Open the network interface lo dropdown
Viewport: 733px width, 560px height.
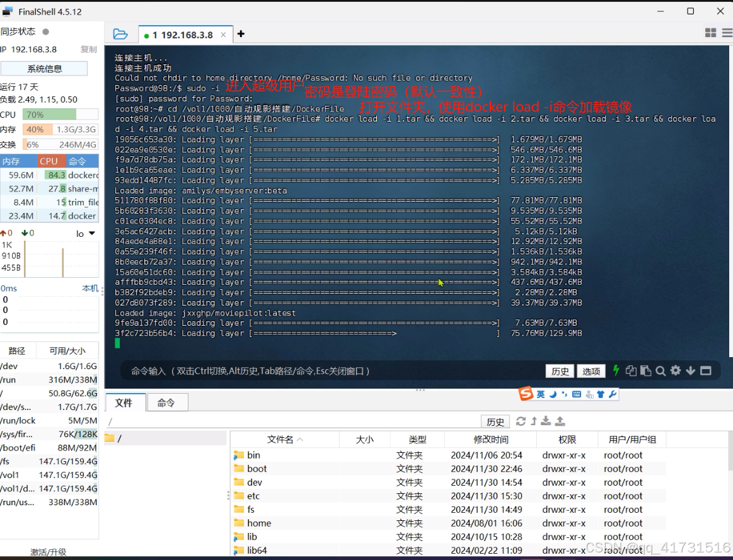pos(86,234)
